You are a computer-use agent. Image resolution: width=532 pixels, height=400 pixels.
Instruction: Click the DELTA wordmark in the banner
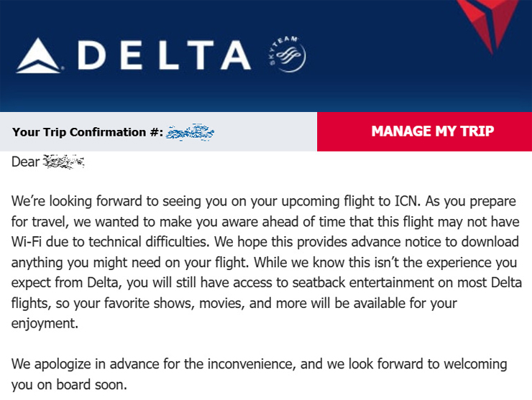164,55
